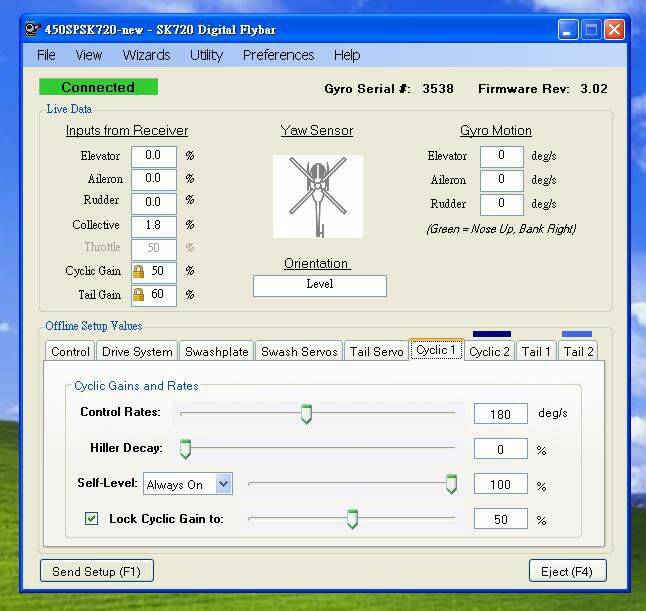Open the Utility menu
This screenshot has height=611, width=646.
(206, 55)
